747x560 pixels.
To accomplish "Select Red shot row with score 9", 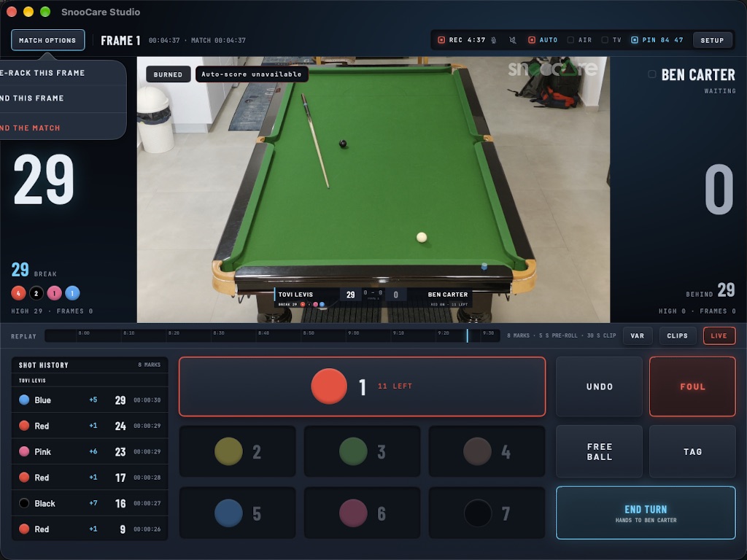I will point(90,529).
